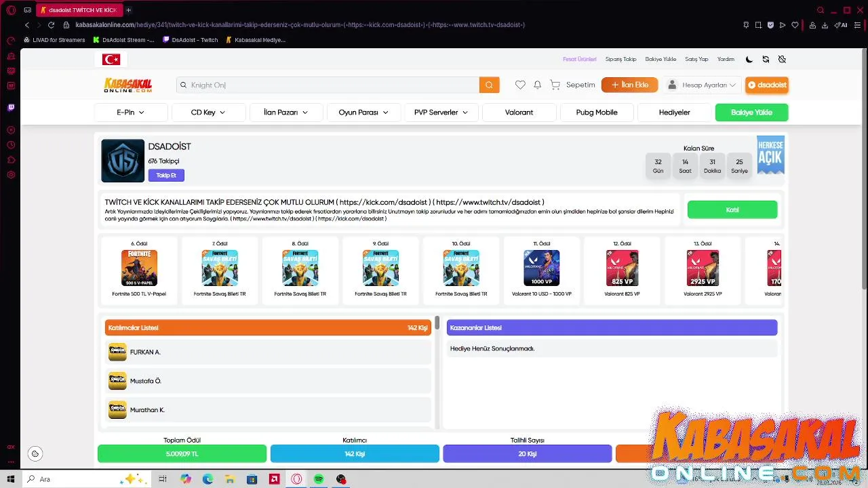Join giveaway with green Katıl button
868x488 pixels.
[x=732, y=209]
